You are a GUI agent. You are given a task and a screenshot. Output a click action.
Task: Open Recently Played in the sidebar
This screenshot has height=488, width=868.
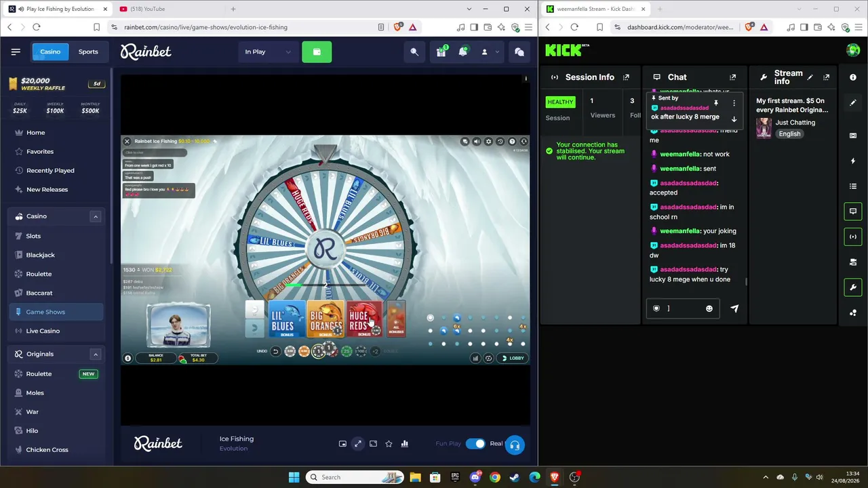(x=57, y=171)
